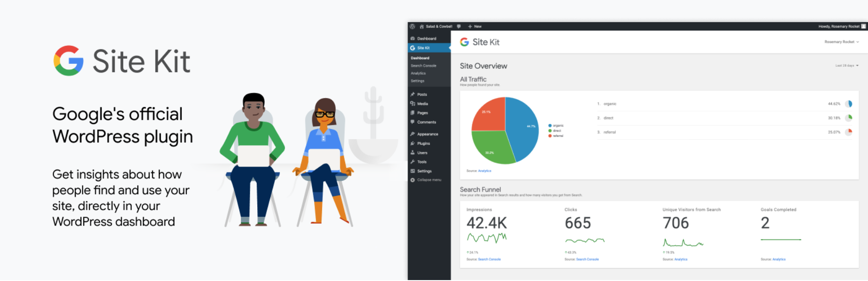Click the organic row label in traffic list
The width and height of the screenshot is (868, 281).
[610, 104]
